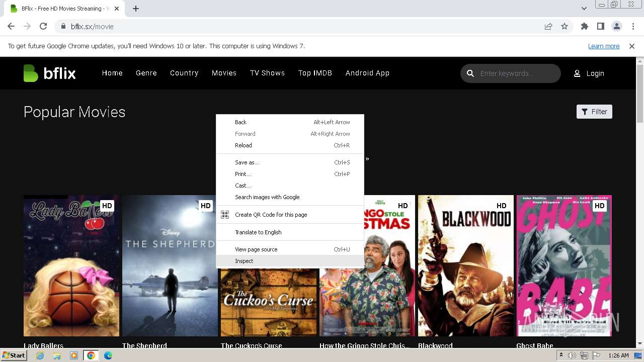Screen dimensions: 644x362
Task: Click the Chrome taskbar icon
Action: tap(91, 355)
